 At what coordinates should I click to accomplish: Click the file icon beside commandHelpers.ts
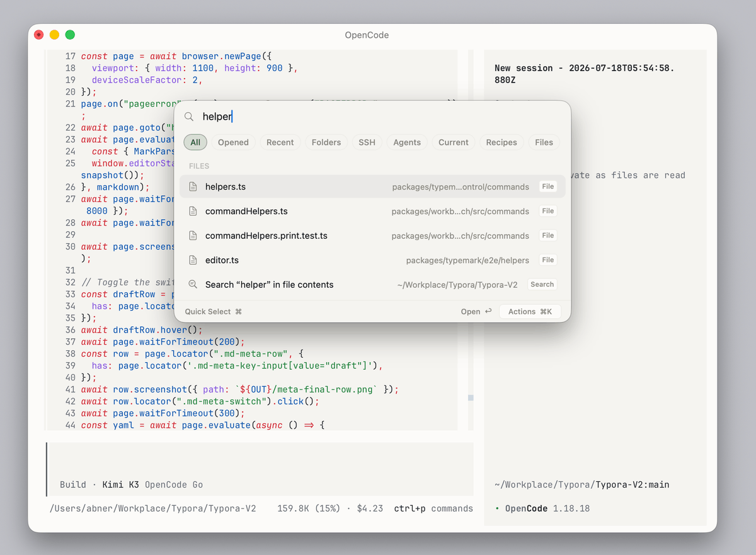[193, 211]
